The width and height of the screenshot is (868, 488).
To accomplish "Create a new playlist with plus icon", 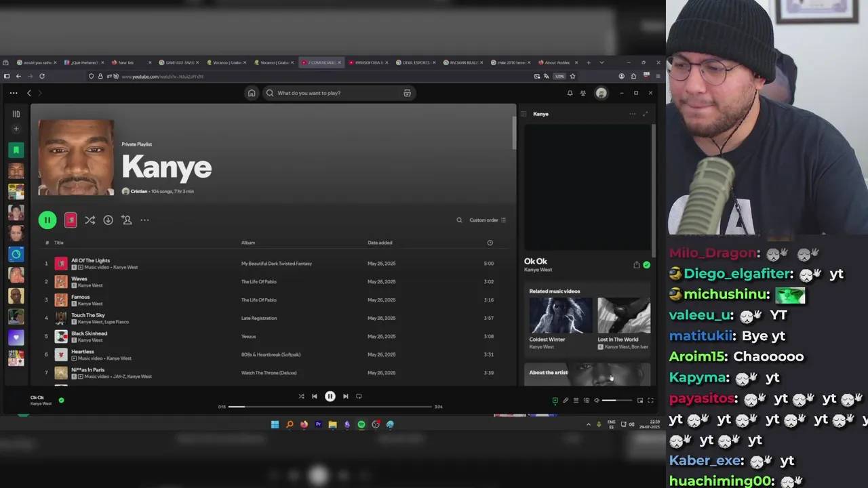I will click(16, 129).
